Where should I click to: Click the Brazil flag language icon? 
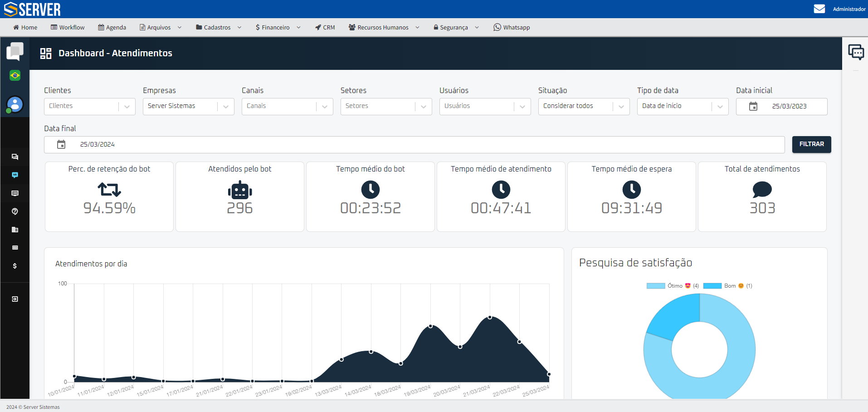tap(15, 75)
